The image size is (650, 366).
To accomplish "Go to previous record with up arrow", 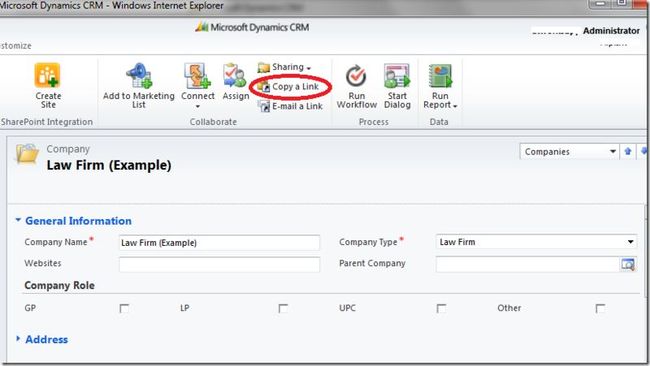I will 628,152.
